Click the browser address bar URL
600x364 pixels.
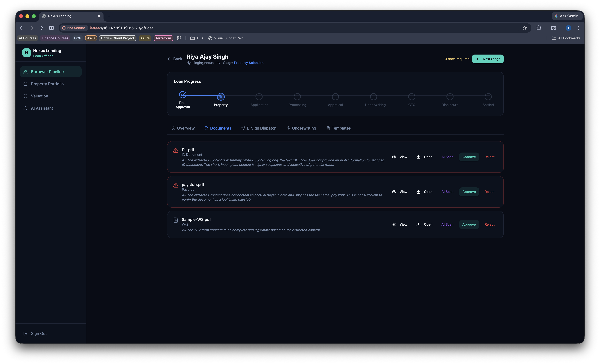tap(122, 28)
